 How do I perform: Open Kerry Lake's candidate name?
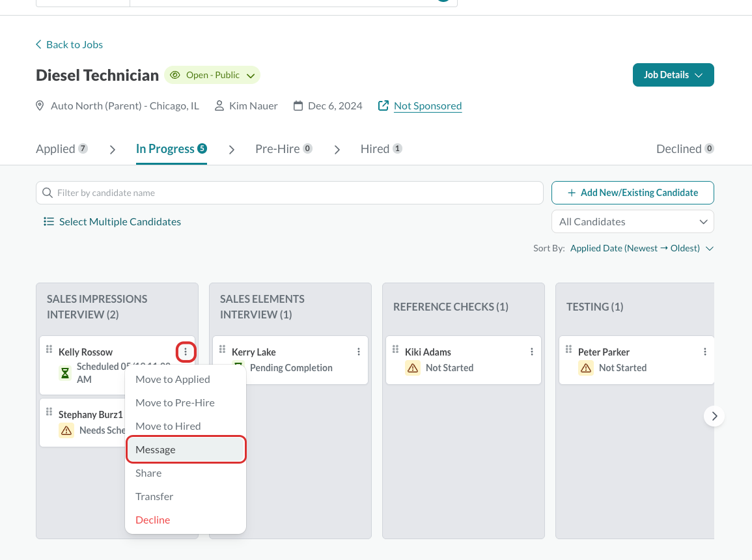254,352
